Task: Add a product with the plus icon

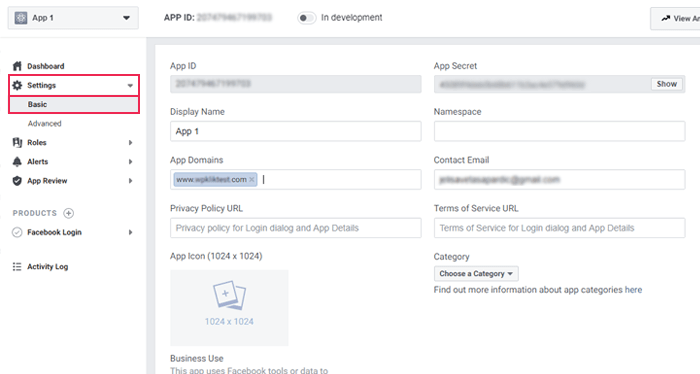Action: (68, 213)
